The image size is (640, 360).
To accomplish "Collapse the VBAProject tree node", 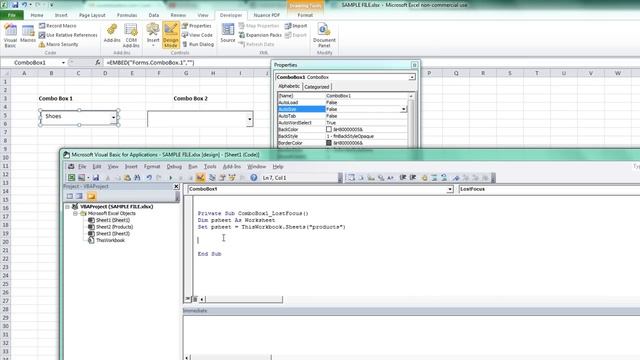I will click(x=67, y=207).
